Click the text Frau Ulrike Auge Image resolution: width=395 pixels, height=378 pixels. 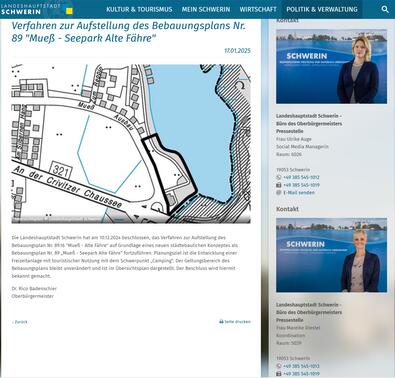click(x=294, y=139)
